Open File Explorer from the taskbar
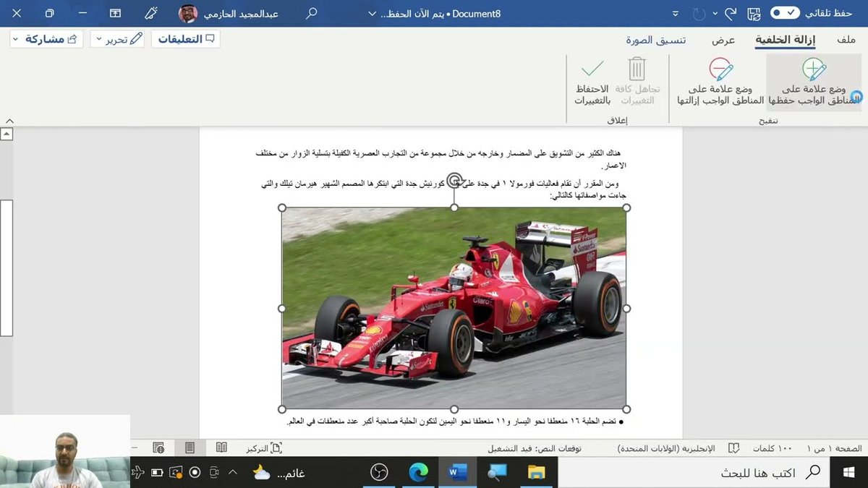This screenshot has height=488, width=868. click(536, 473)
